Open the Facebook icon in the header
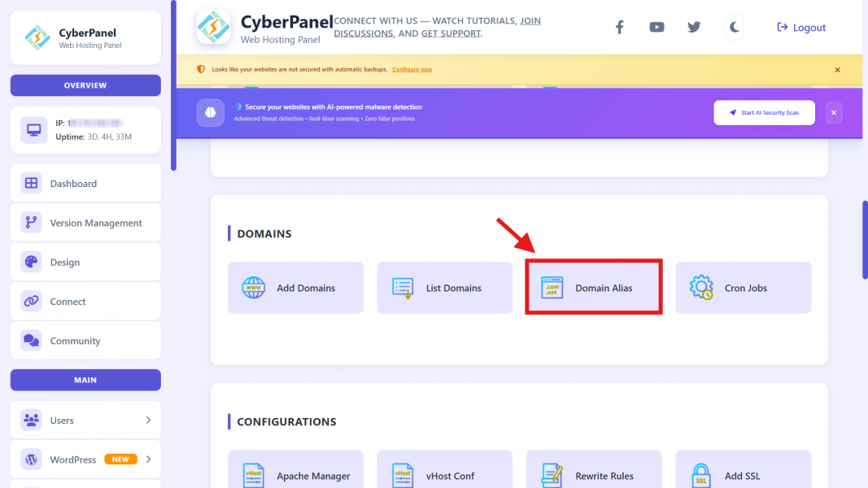The image size is (868, 488). pos(619,27)
